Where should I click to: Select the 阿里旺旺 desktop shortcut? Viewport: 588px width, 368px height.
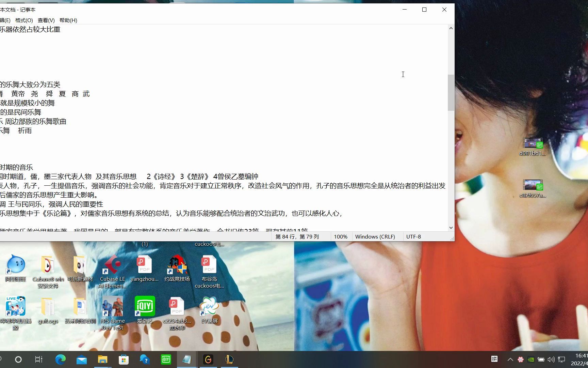tap(16, 269)
